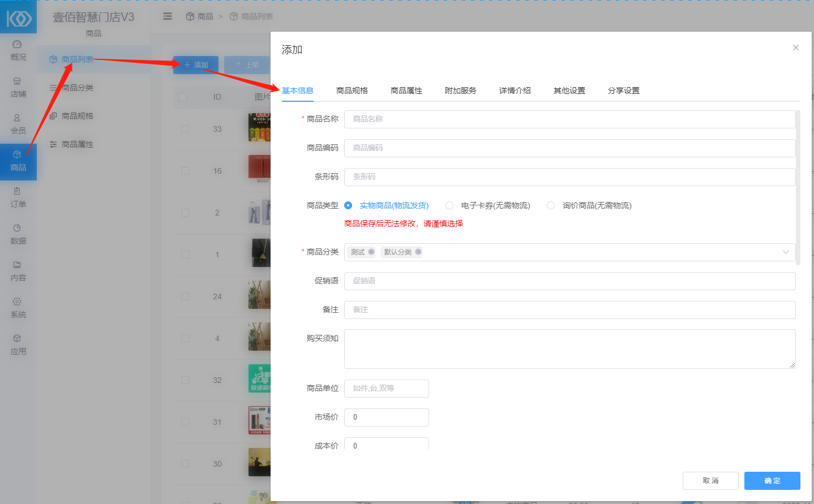
Task: Switch to 分享设置 tab
Action: click(624, 91)
